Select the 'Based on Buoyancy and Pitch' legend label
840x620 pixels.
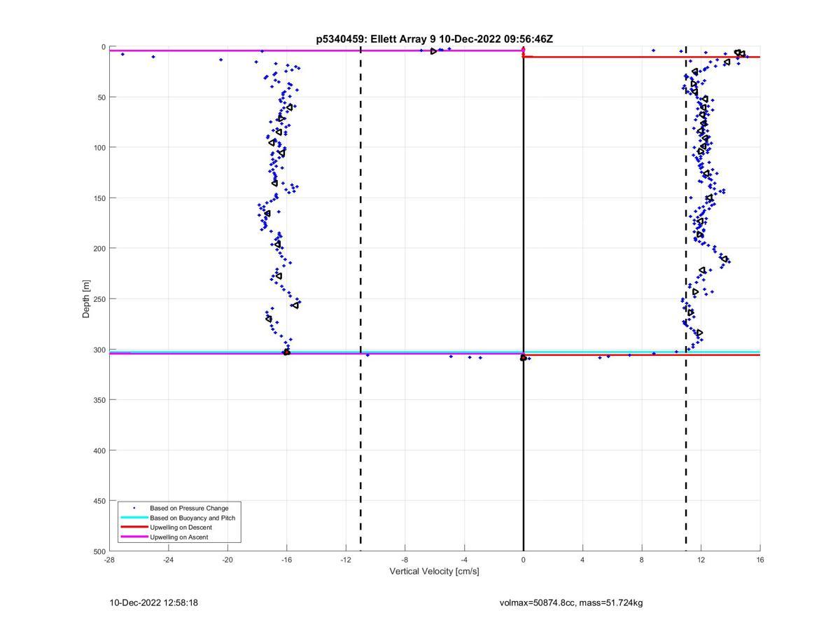192,518
